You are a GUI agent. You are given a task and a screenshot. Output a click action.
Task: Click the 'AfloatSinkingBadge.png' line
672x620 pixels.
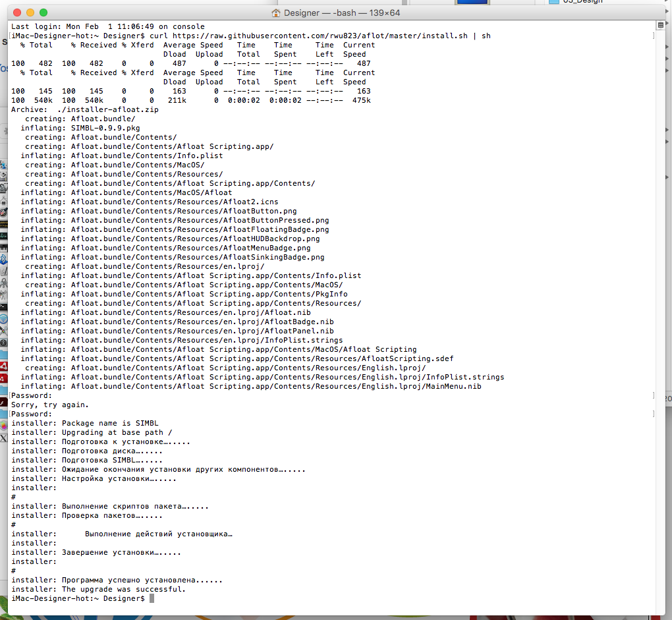[x=173, y=257]
